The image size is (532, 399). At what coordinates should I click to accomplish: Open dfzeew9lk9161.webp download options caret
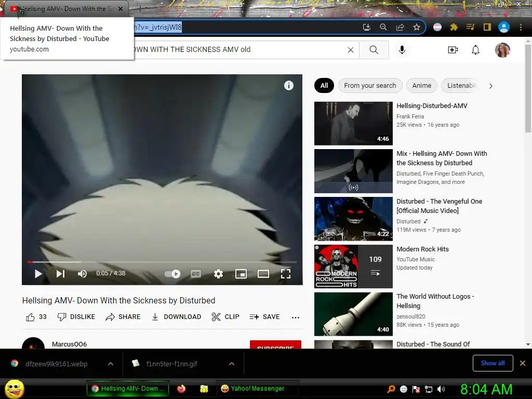(111, 364)
